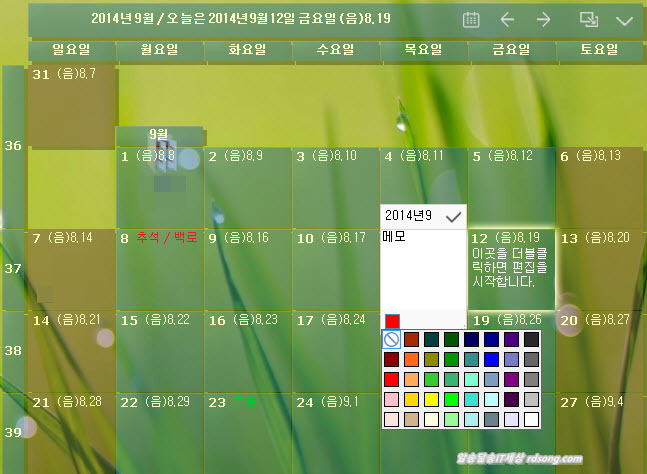
Task: Choose the olive swatch
Action: pos(431,359)
